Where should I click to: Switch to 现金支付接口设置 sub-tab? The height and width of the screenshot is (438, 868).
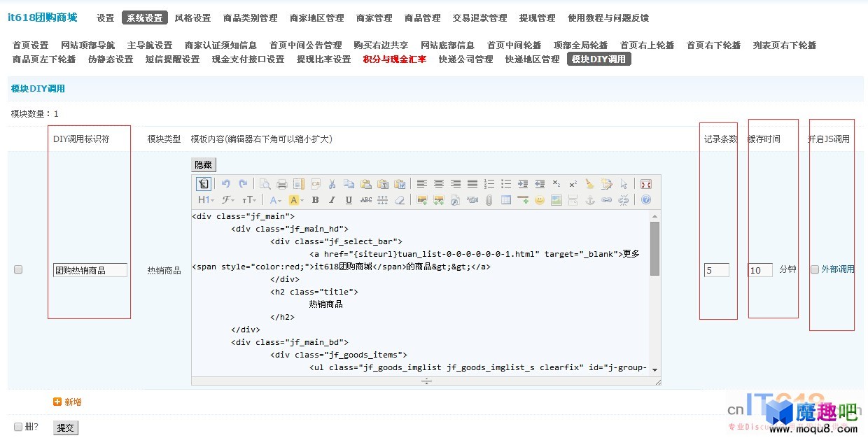[x=248, y=59]
